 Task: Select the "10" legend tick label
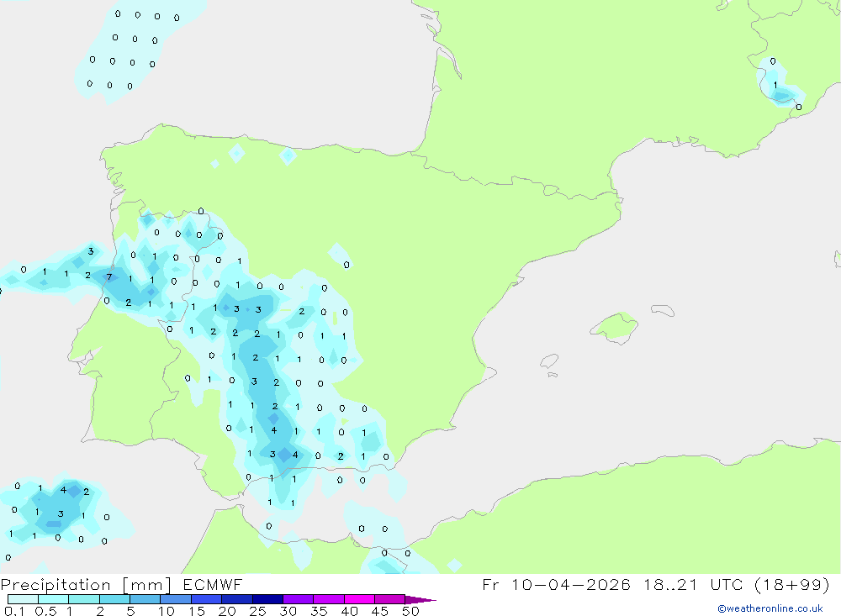point(167,611)
